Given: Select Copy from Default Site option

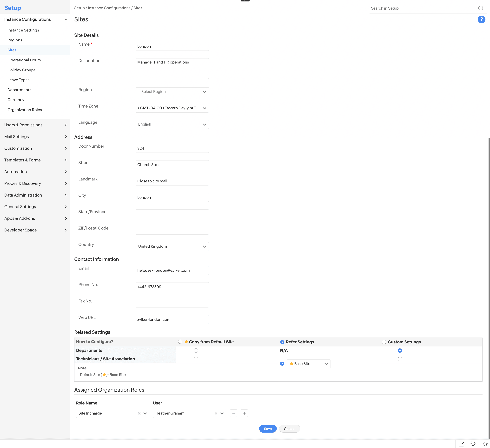Looking at the screenshot, I should (180, 342).
